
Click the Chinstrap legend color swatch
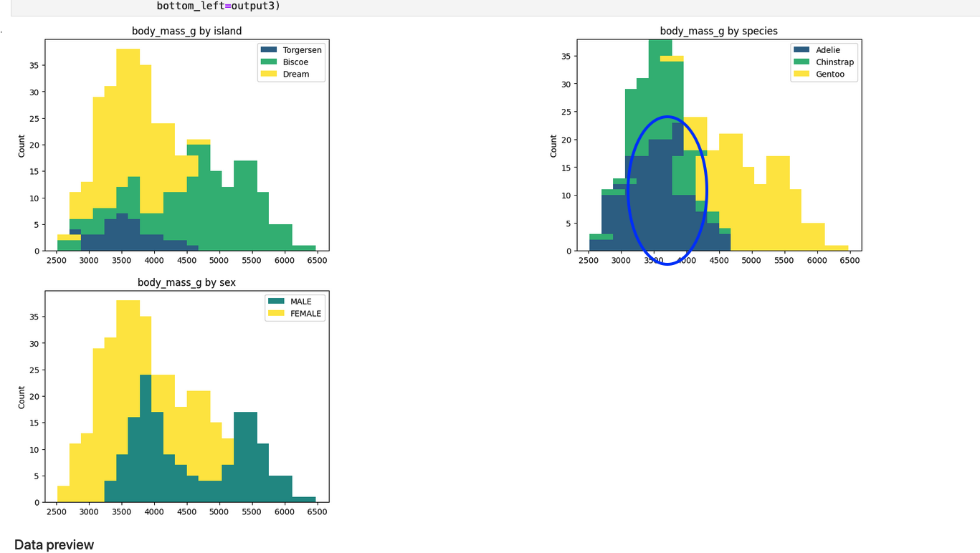[802, 62]
